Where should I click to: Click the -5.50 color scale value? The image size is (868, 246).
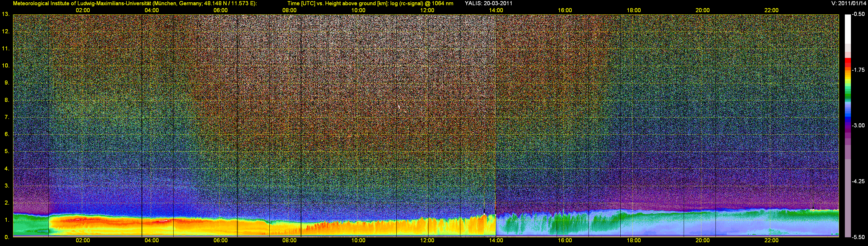click(x=858, y=237)
